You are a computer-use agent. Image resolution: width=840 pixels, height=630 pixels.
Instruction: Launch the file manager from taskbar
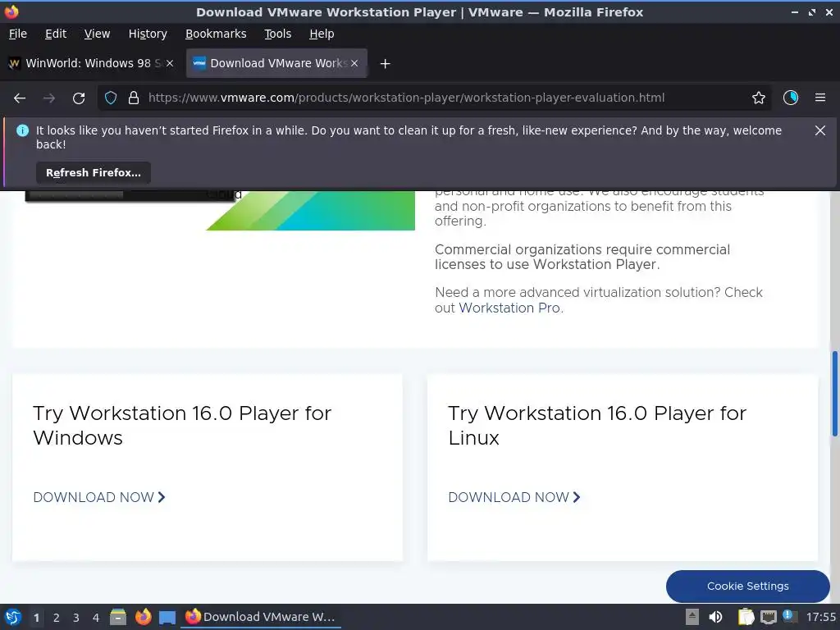click(118, 617)
